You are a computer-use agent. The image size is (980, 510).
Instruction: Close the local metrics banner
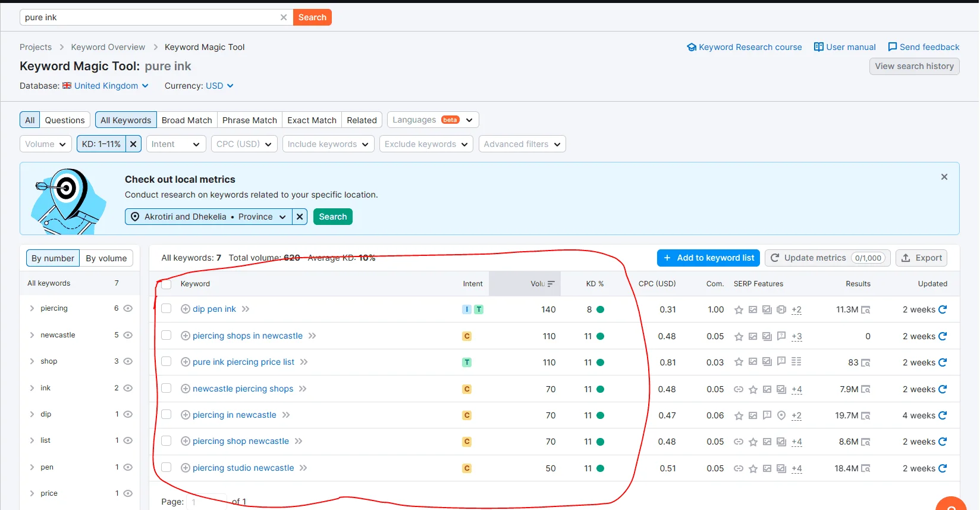(x=944, y=177)
